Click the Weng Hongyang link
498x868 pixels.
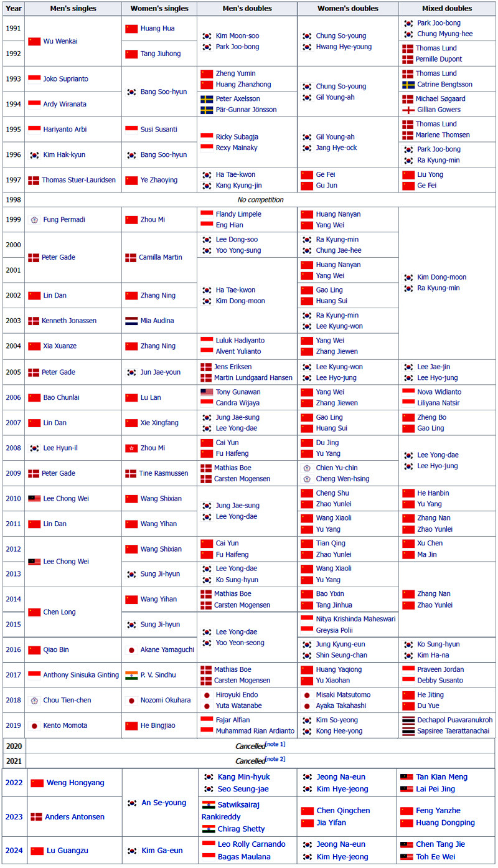pos(76,783)
